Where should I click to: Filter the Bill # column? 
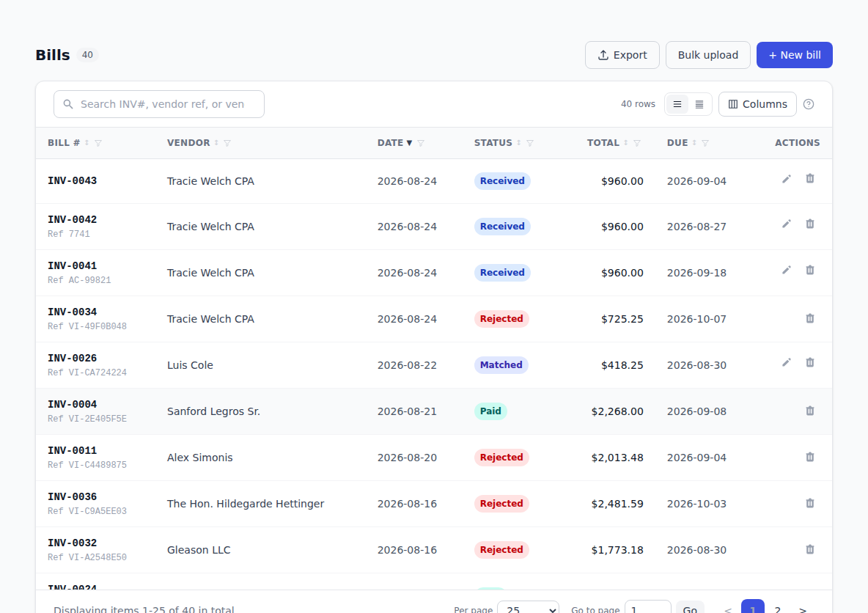[x=98, y=143]
